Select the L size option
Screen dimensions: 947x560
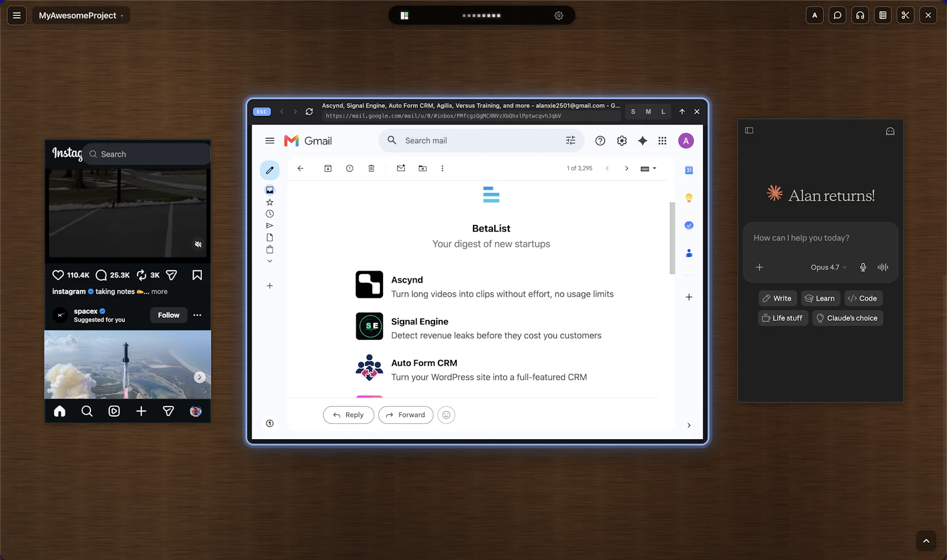[x=663, y=111]
